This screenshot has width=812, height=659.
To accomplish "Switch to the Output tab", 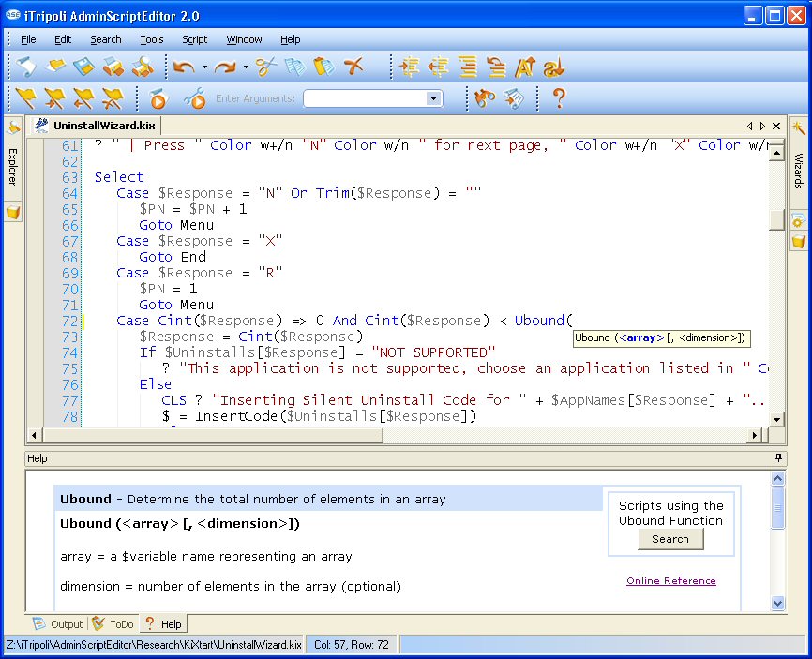I will (58, 623).
